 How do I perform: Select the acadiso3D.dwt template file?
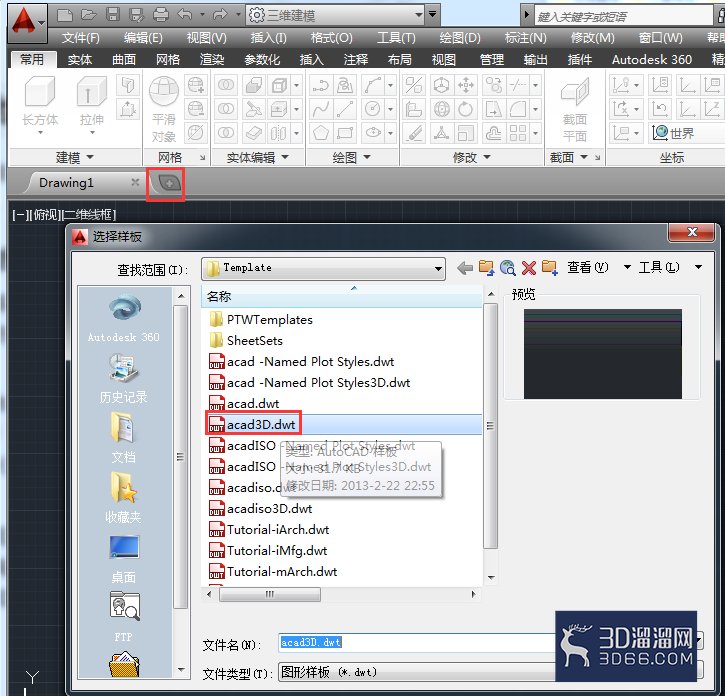coord(269,509)
